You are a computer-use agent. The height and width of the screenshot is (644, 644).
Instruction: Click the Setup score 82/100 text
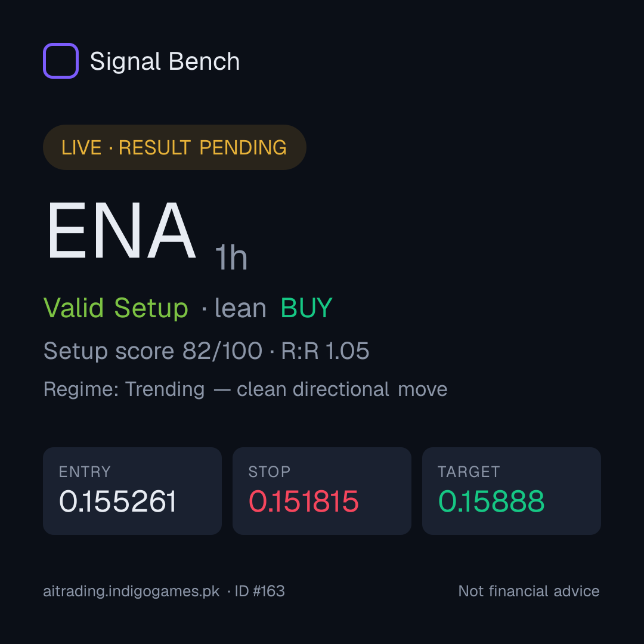pyautogui.click(x=153, y=351)
